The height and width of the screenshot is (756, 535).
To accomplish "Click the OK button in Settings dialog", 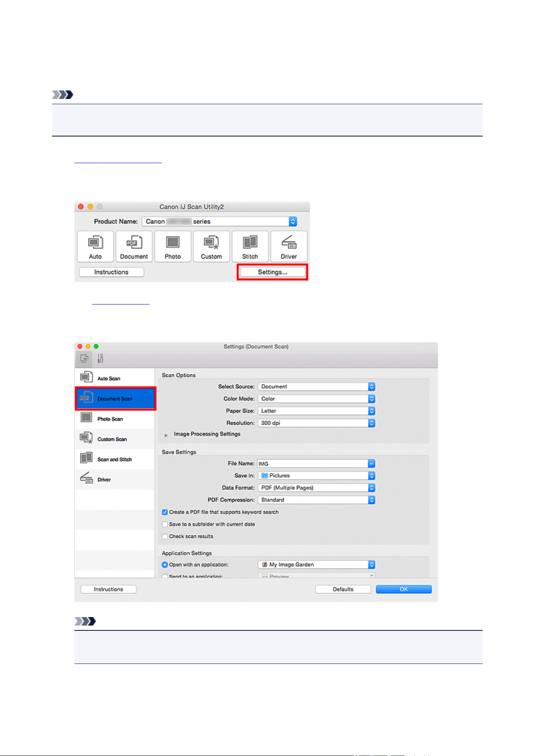I will 404,589.
